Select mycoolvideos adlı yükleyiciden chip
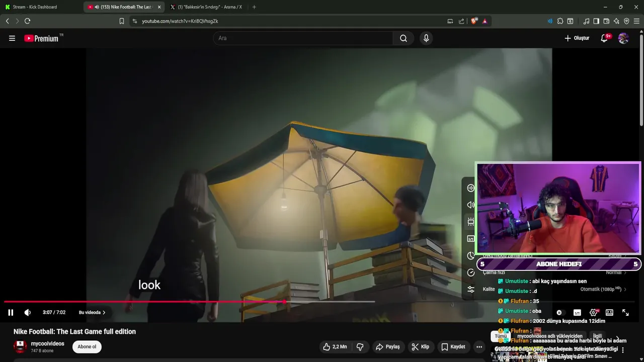 (x=550, y=336)
